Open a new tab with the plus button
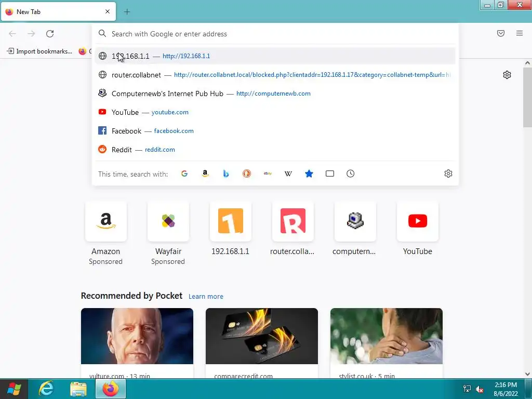 coord(127,12)
